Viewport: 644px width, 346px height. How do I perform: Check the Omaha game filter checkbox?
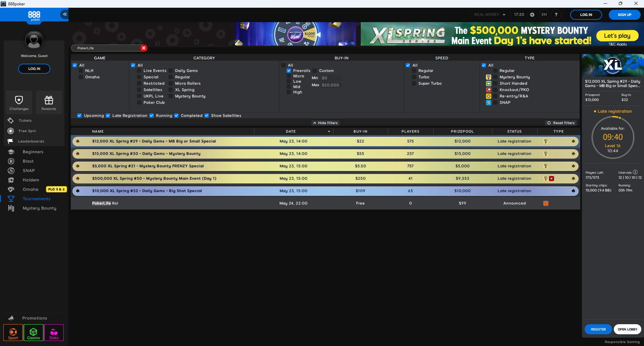[x=81, y=77]
